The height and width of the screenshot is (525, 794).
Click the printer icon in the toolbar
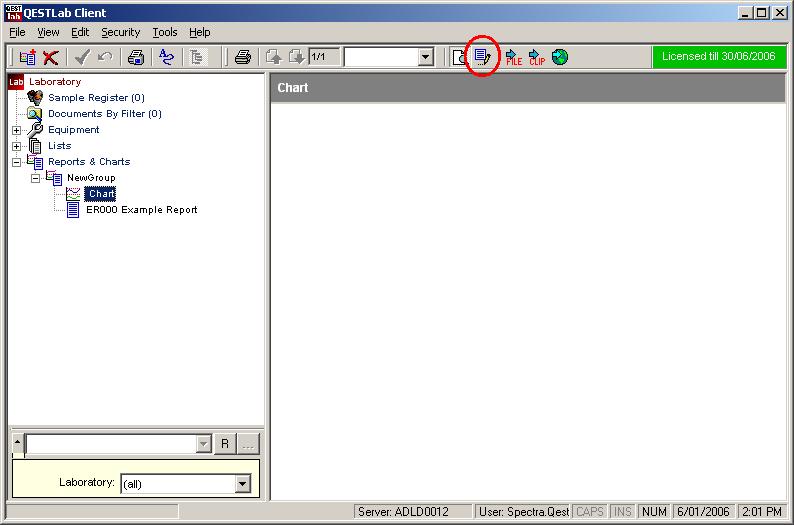[242, 57]
